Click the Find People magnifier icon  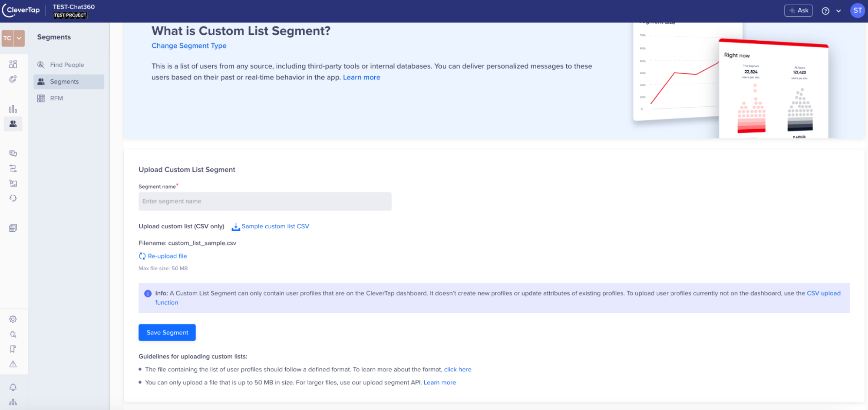(41, 65)
